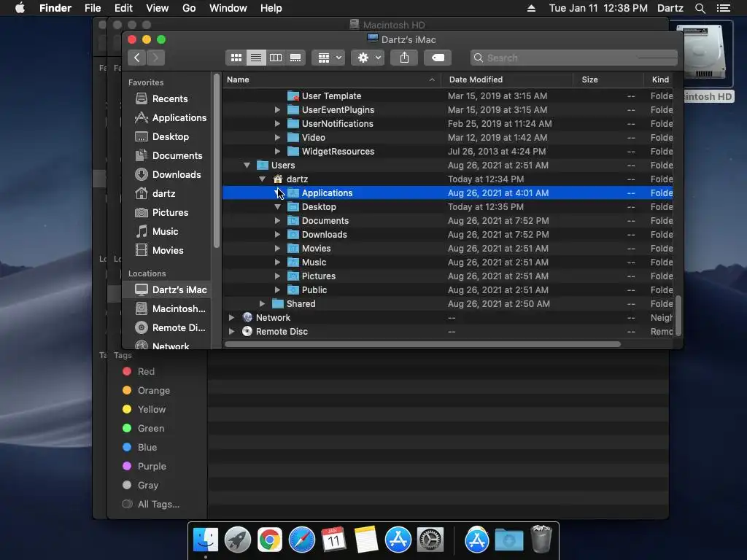
Task: Open the Go menu
Action: (x=189, y=8)
